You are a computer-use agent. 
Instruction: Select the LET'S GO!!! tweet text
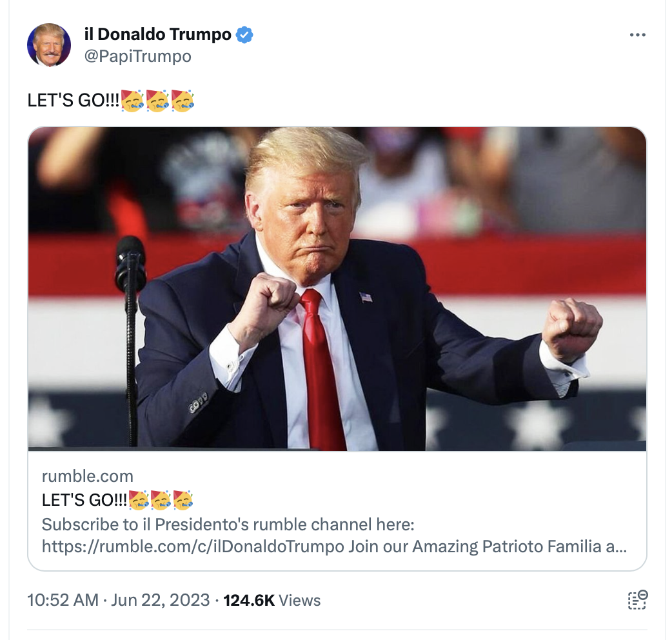tap(74, 101)
